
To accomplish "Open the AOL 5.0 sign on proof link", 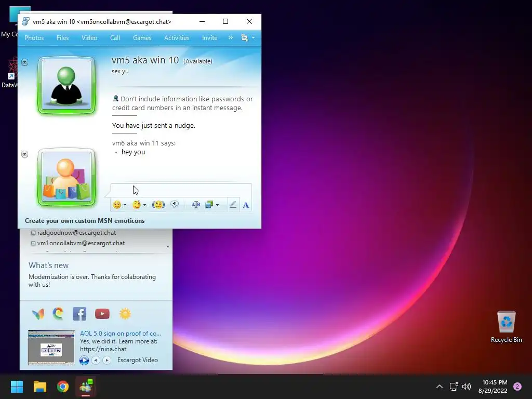I will click(121, 334).
